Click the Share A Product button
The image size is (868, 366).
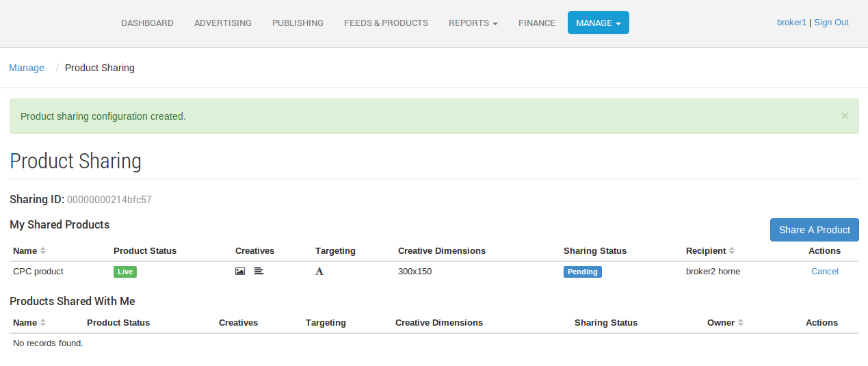(815, 230)
